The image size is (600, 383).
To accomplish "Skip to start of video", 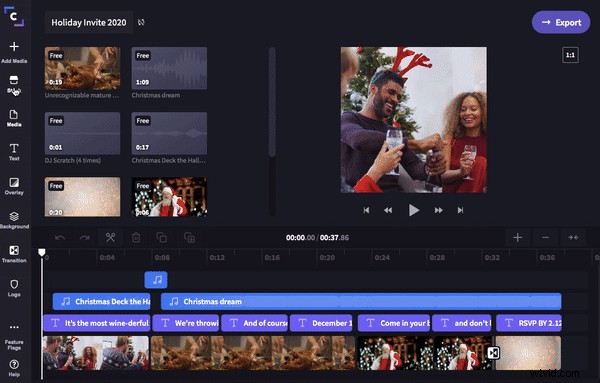I will coord(366,210).
